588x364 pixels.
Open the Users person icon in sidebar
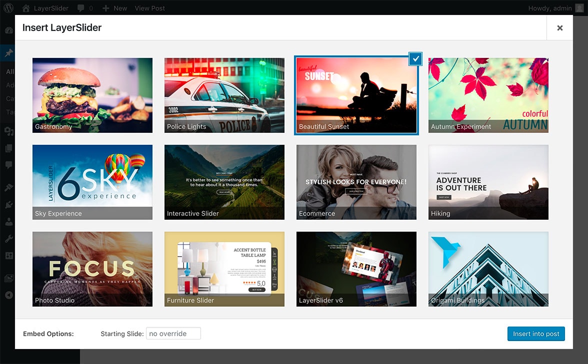point(8,222)
